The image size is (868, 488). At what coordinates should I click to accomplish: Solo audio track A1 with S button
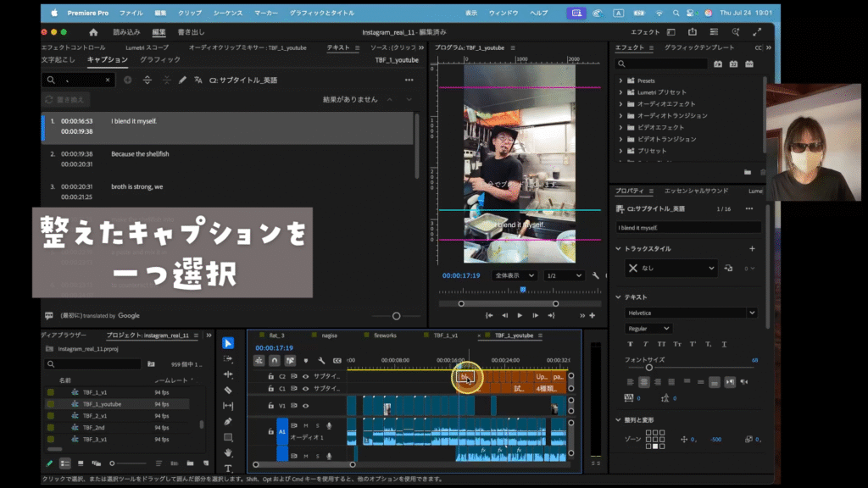coord(317,425)
